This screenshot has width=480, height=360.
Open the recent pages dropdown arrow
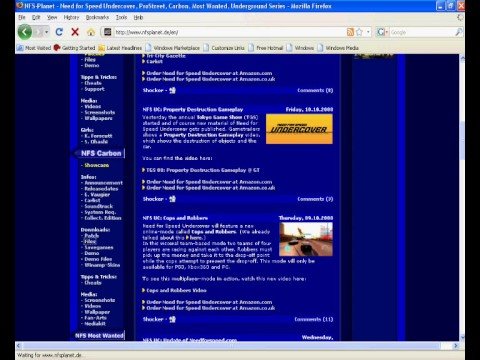point(47,32)
